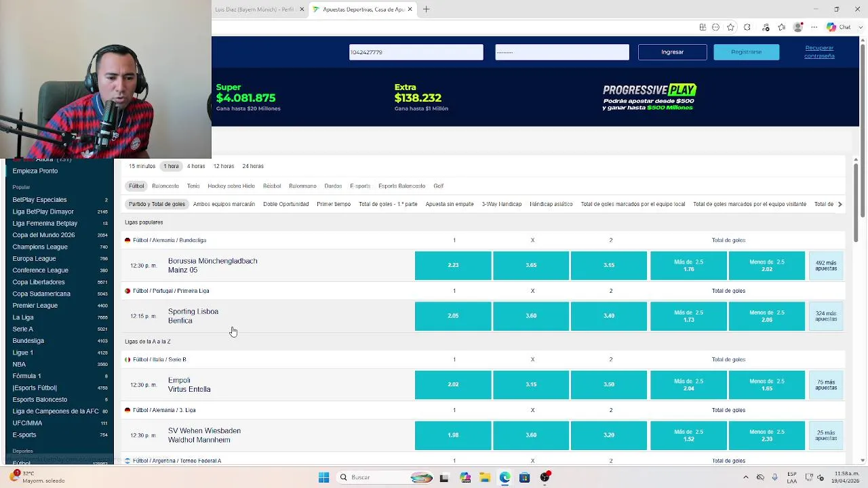Open taskbar clock showing 11:58 a.m.
Viewport: 868px width, 488px height.
point(845,476)
